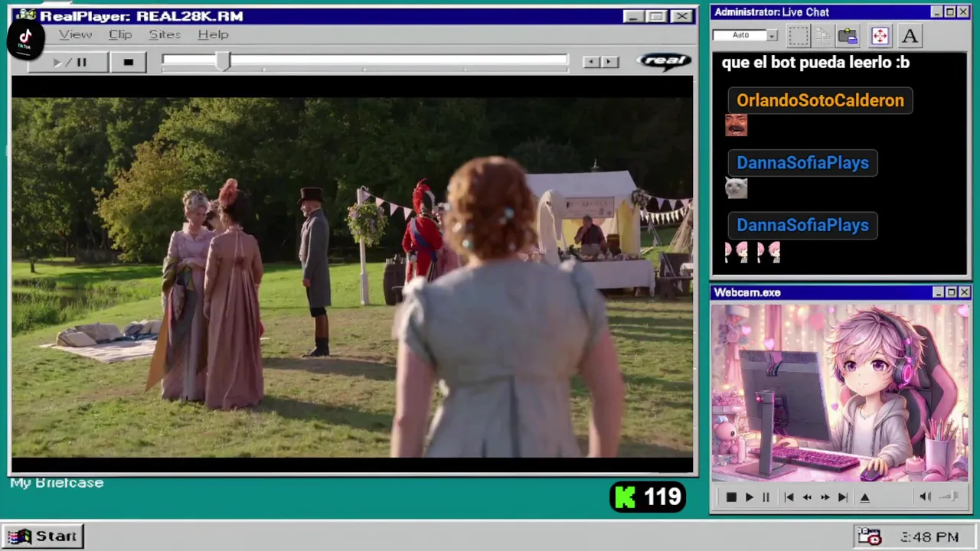The width and height of the screenshot is (980, 551).
Task: Maximize the Live Chat window
Action: coord(950,12)
